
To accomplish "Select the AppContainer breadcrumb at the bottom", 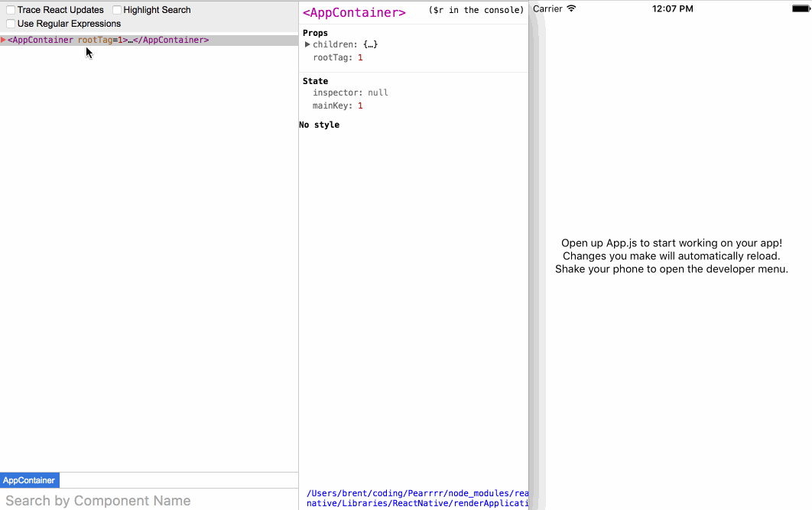I will 29,480.
